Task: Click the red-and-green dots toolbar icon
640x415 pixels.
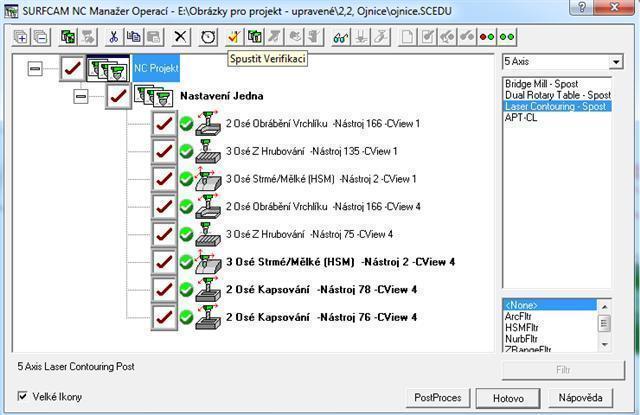Action: (x=487, y=37)
